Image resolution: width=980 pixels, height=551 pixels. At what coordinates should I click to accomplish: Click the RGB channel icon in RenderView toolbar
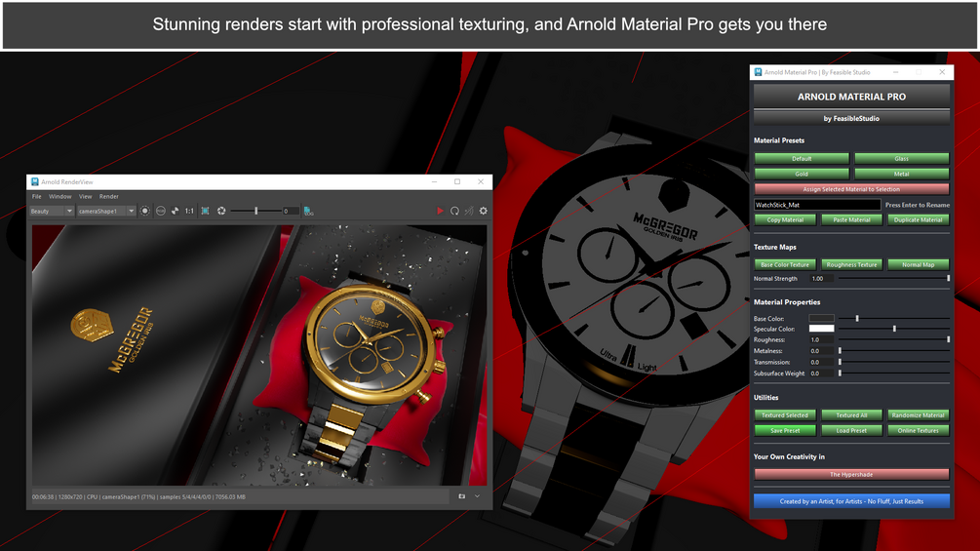pyautogui.click(x=161, y=212)
